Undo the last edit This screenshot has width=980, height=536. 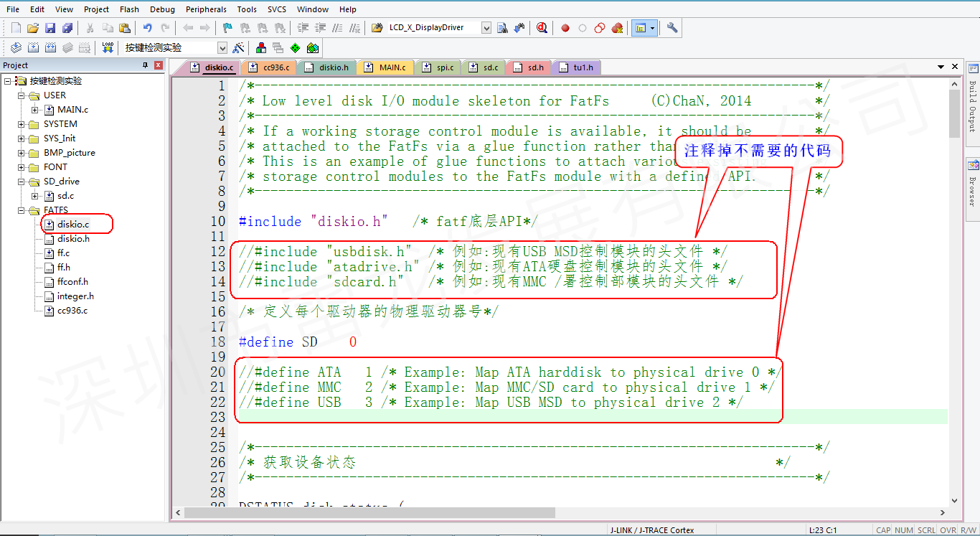tap(147, 28)
